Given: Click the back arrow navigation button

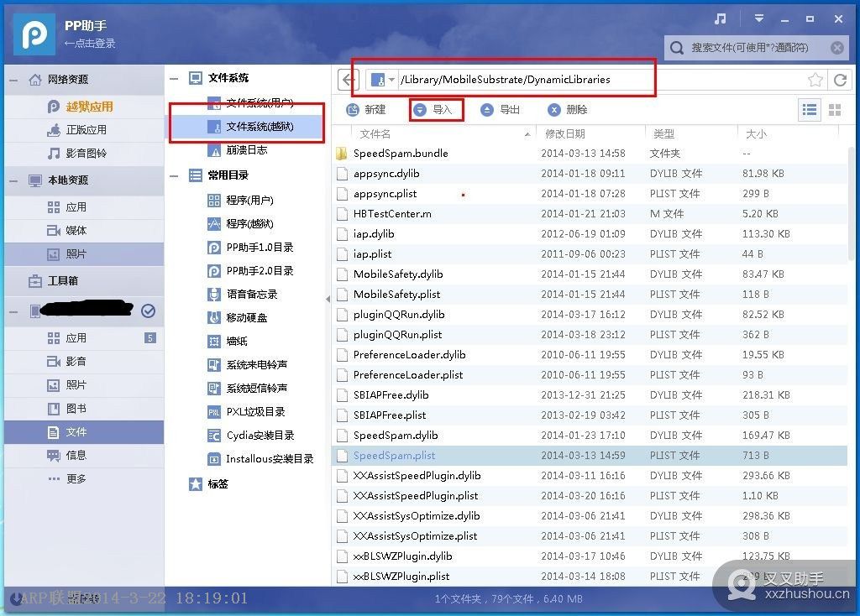Looking at the screenshot, I should (x=348, y=80).
